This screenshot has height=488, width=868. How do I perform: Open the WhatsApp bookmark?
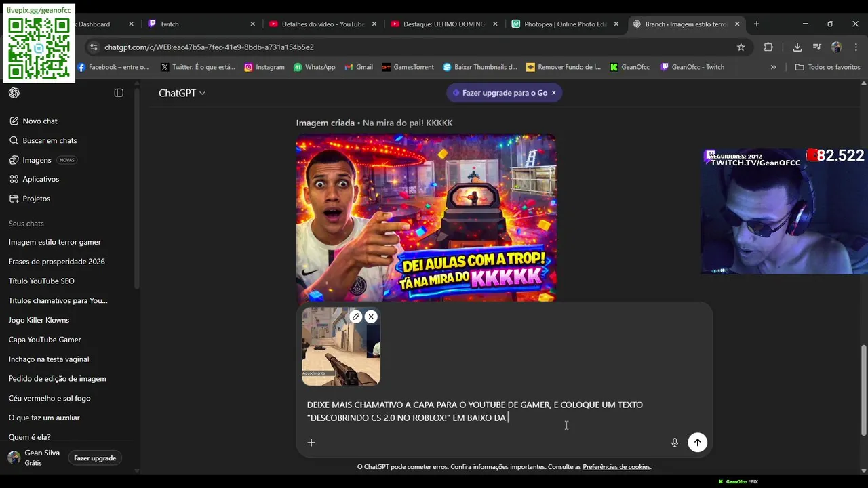click(x=315, y=67)
